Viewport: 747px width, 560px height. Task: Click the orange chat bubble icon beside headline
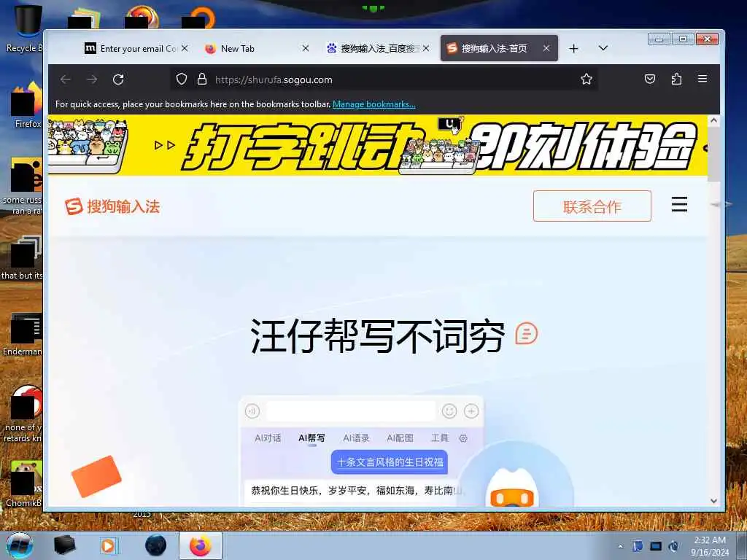point(527,333)
